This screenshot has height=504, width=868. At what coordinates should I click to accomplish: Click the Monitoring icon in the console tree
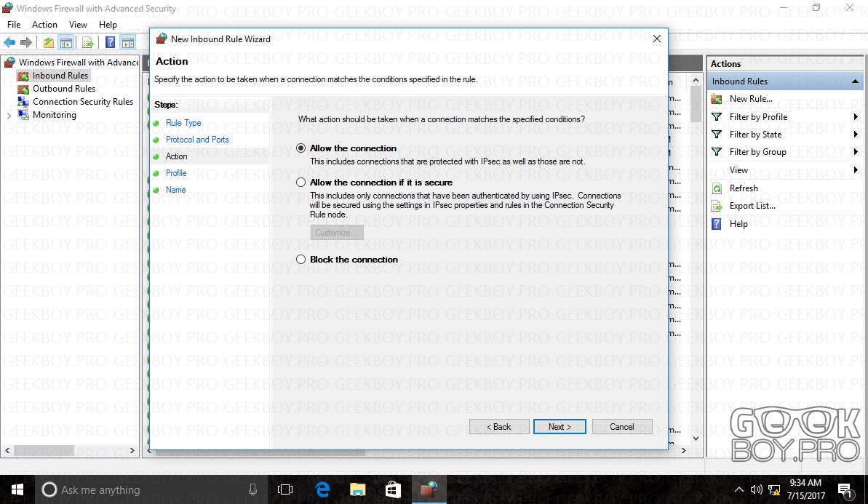tap(23, 114)
